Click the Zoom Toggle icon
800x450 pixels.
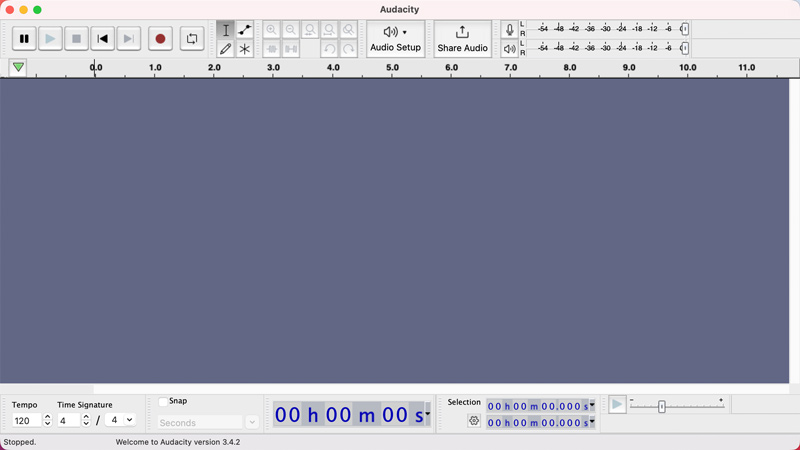click(349, 30)
